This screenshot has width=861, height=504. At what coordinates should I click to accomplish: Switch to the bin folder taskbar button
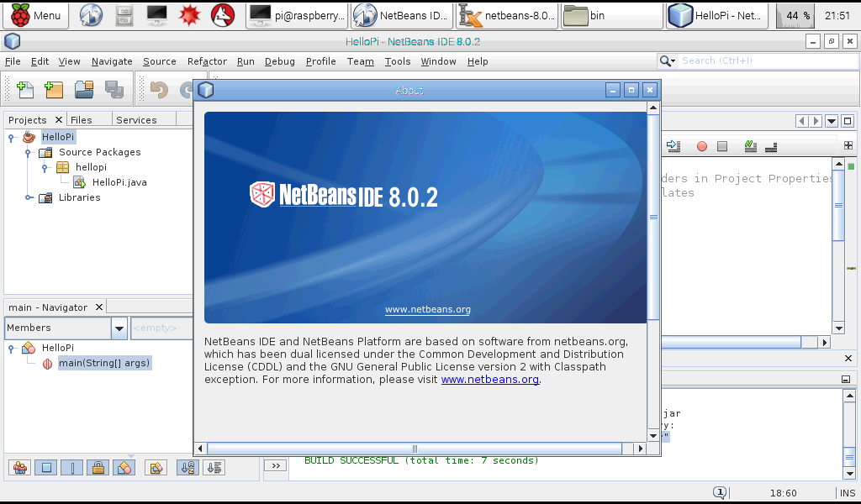pos(612,15)
